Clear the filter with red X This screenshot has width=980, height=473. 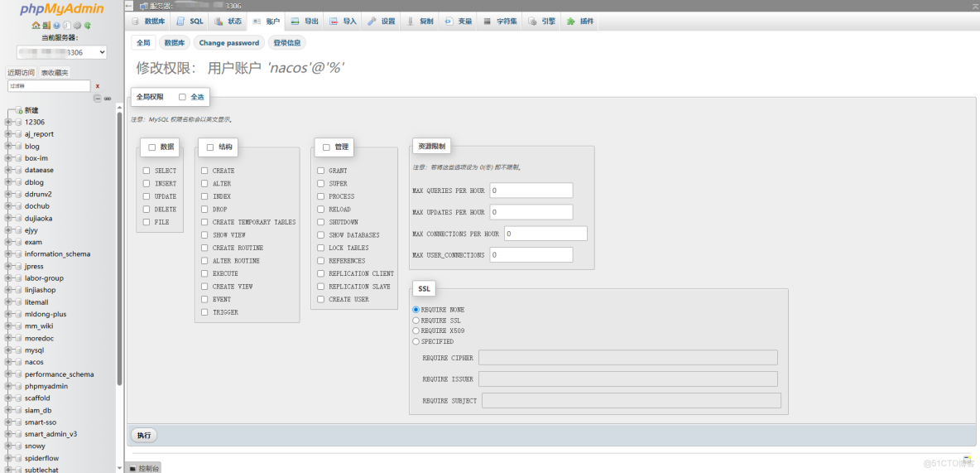[x=98, y=86]
